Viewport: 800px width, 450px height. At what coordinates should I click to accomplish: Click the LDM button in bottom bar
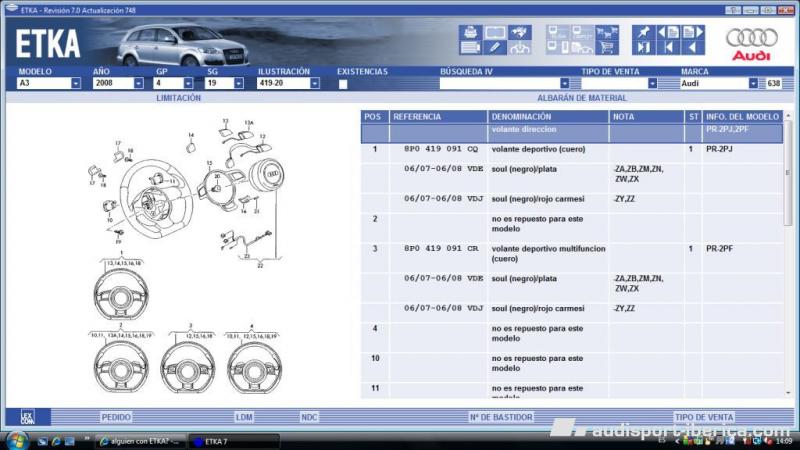click(x=244, y=417)
